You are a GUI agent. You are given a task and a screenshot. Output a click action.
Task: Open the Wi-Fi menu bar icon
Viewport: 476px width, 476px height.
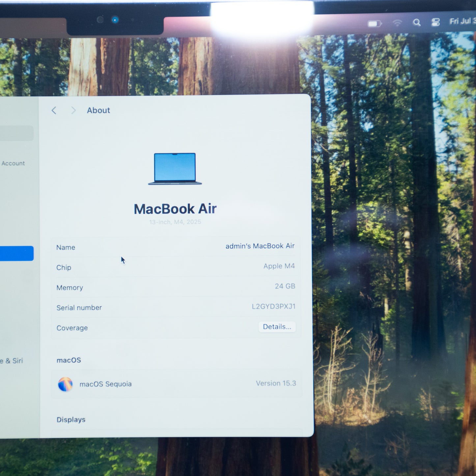click(397, 23)
